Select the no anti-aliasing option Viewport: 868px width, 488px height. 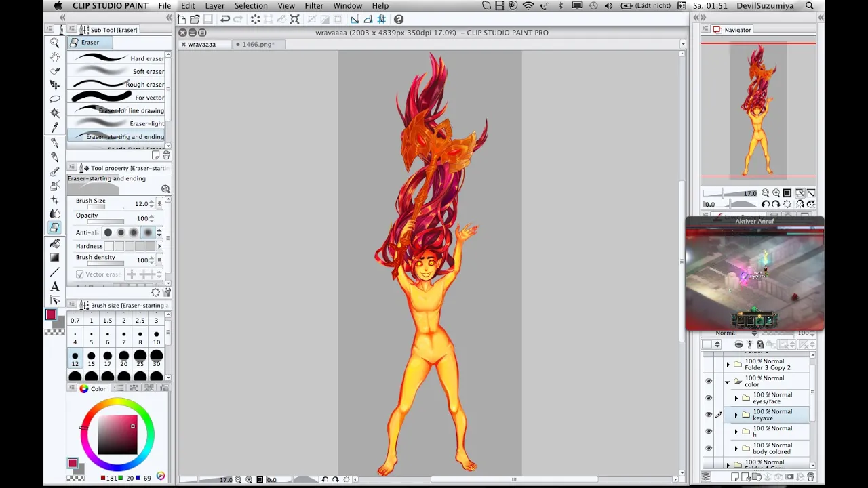tap(108, 232)
